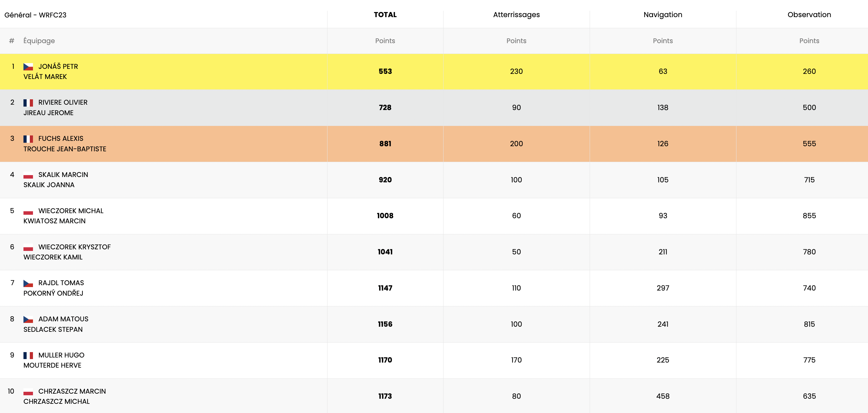Select the Atterrissages column header
This screenshot has width=868, height=413.
tap(516, 15)
